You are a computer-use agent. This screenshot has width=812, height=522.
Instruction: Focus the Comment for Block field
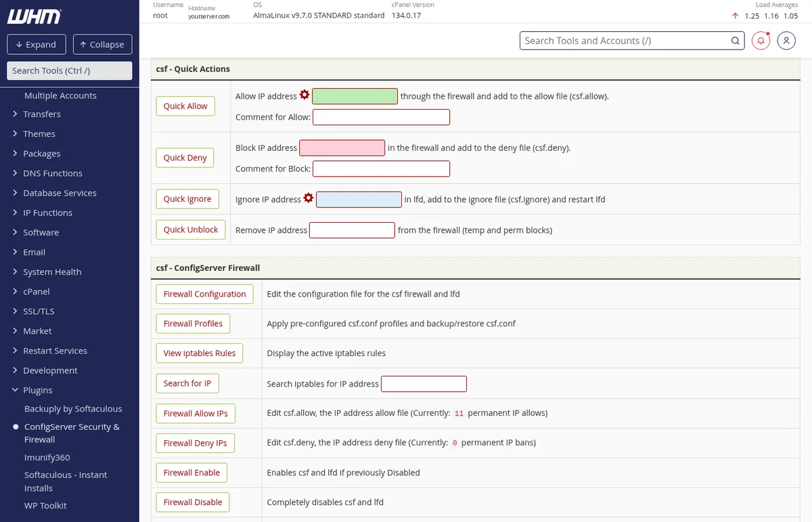tap(381, 169)
